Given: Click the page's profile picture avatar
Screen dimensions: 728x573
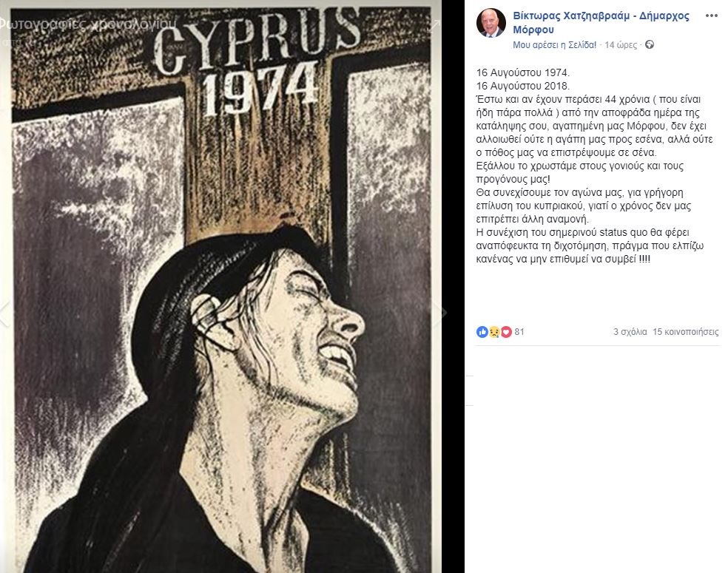Looking at the screenshot, I should coord(491,23).
